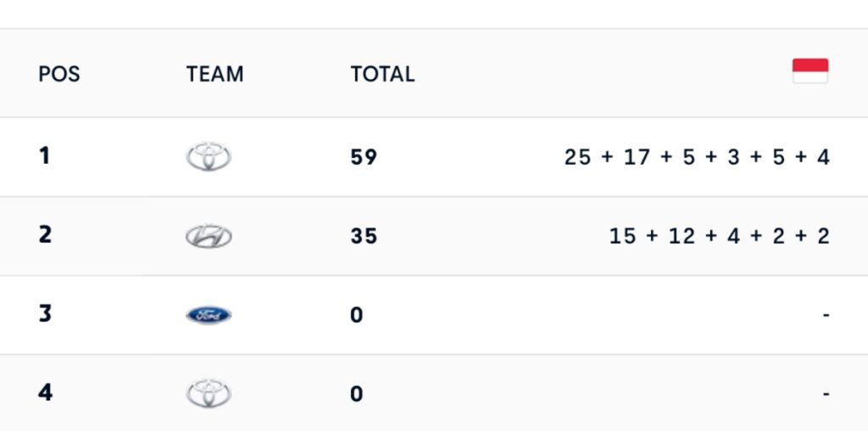Screen dimensions: 868x431
Task: Click the TOTAL column header
Action: [x=382, y=74]
